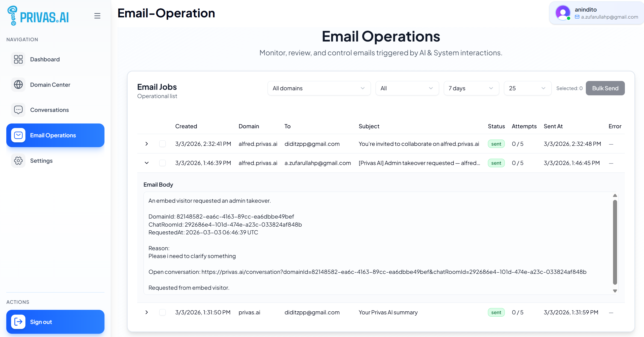
Task: Click the PRIVAS.AI logo
Action: pos(38,16)
